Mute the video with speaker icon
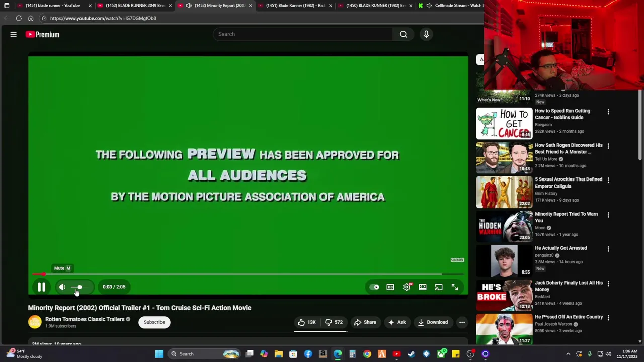 click(x=62, y=287)
